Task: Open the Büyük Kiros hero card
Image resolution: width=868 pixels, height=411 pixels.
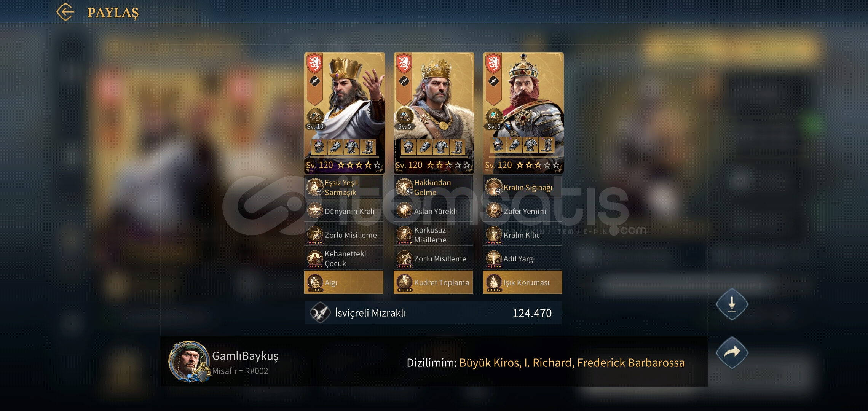Action: click(345, 113)
